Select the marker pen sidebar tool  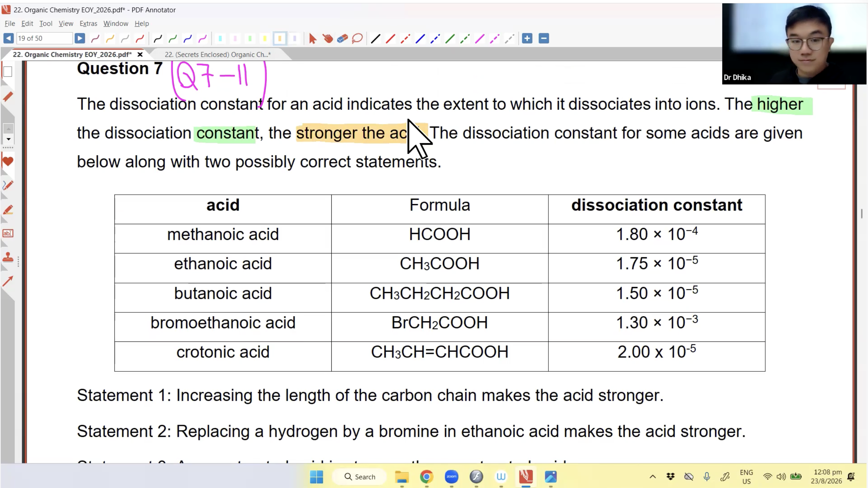click(8, 97)
